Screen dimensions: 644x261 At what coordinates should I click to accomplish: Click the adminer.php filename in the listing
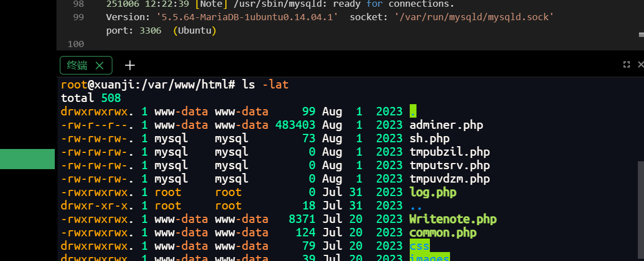point(446,125)
